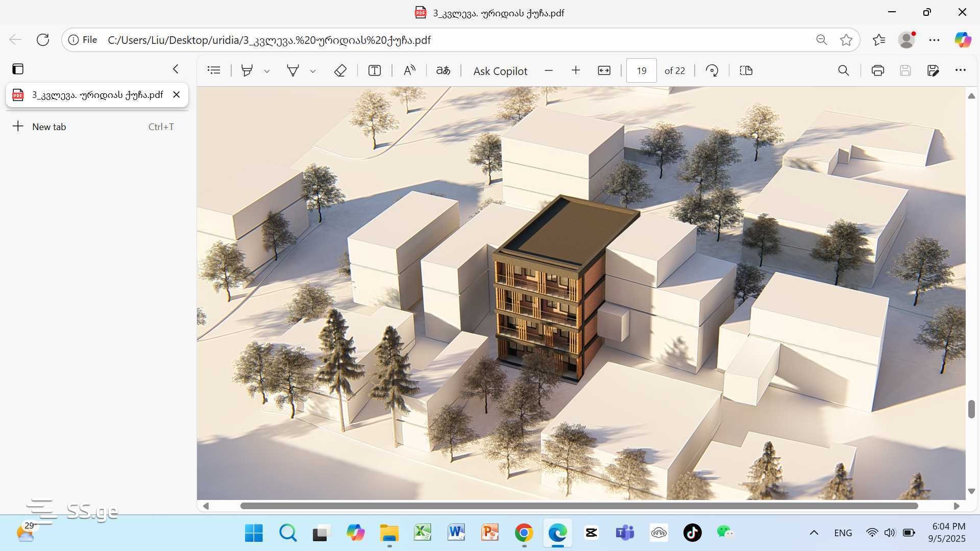
Task: Open a New tab in sidebar
Action: coord(49,127)
